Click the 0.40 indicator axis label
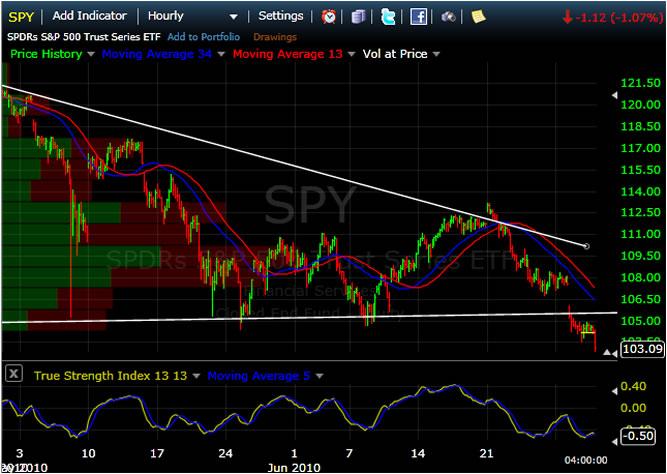The height and width of the screenshot is (474, 667). [x=633, y=386]
